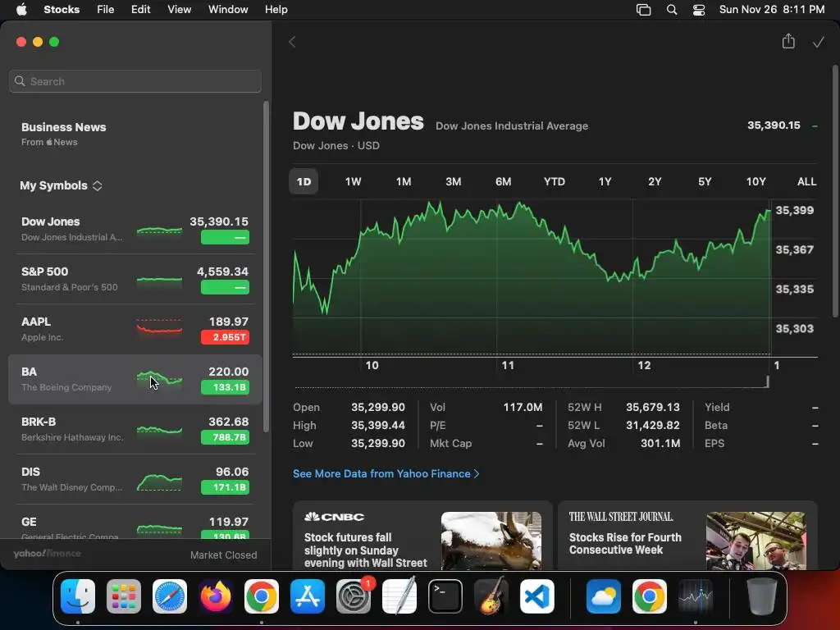Click the Apple menu logo
This screenshot has width=840, height=630.
tap(21, 9)
